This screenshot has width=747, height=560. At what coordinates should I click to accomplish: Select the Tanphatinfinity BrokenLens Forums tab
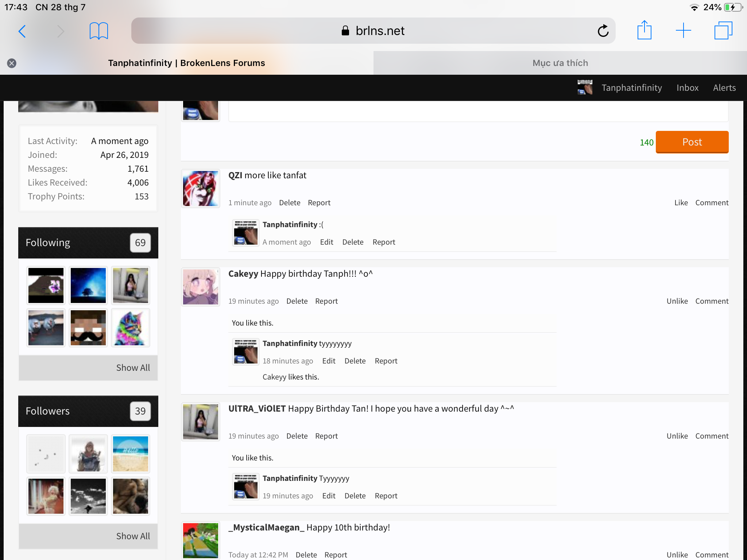pyautogui.click(x=186, y=63)
